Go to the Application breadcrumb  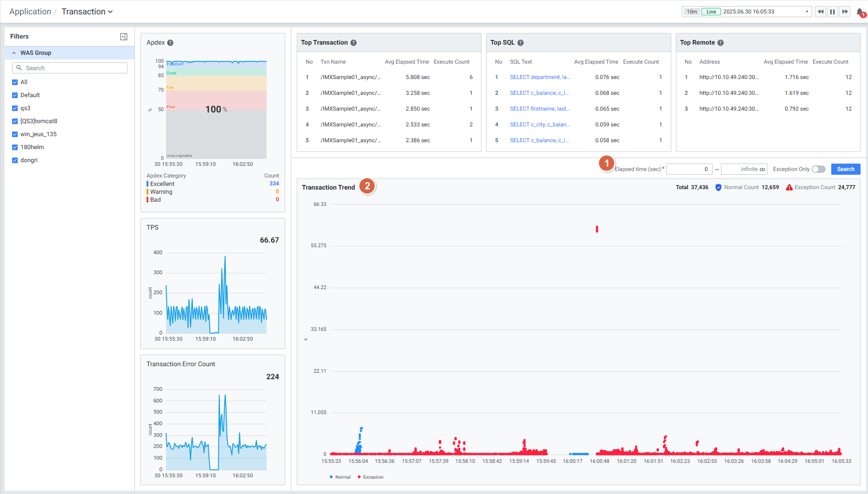[30, 12]
